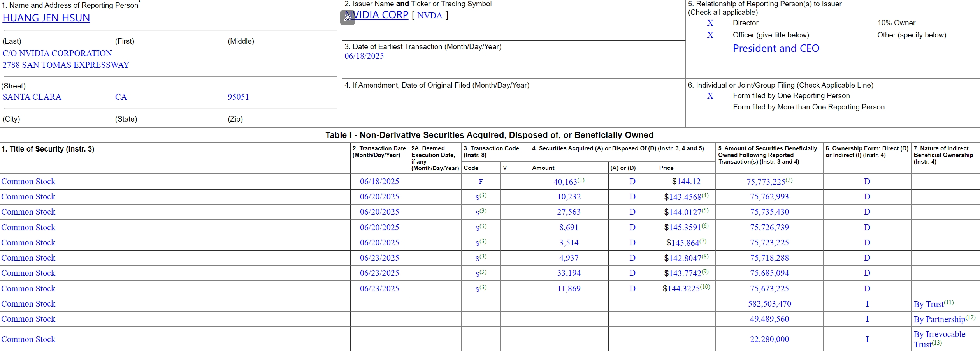Open footnote (10) next to price $144.3225
Screen dimensions: 980x351
[705, 287]
